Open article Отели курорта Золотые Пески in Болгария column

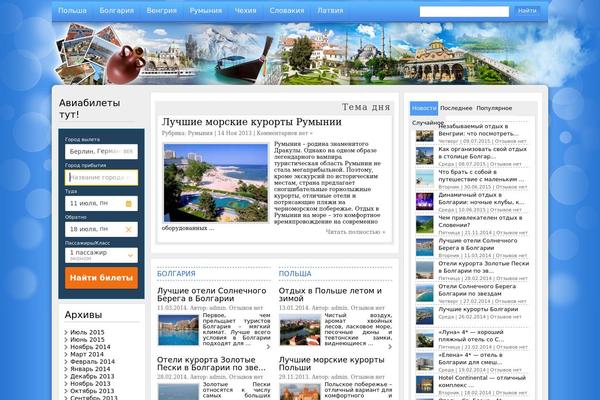click(x=211, y=363)
